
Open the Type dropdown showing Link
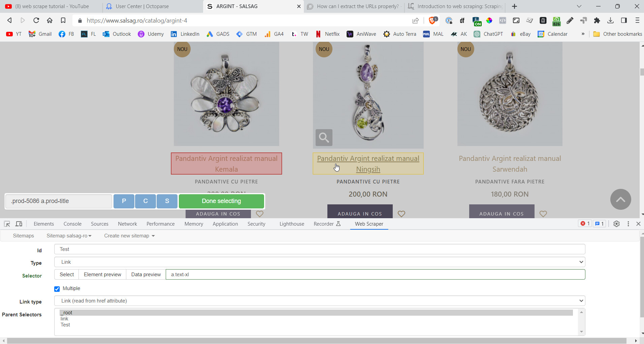(x=319, y=262)
